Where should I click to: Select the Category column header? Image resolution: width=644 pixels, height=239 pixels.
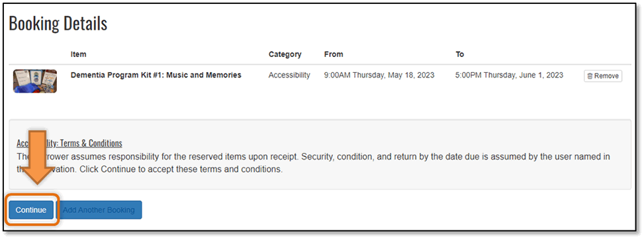tap(285, 54)
